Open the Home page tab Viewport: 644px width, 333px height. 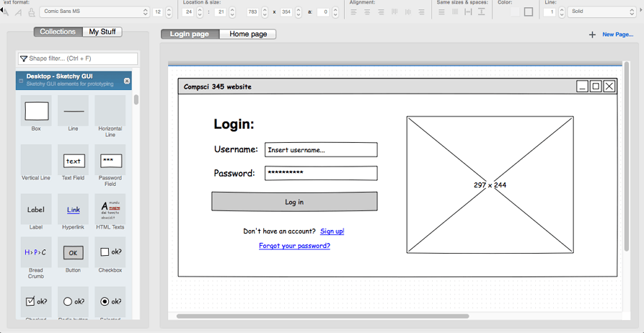pyautogui.click(x=248, y=34)
